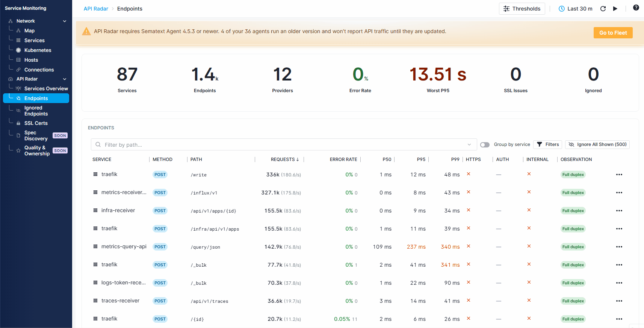This screenshot has width=644, height=328.
Task: Sort by the ERROR RATE column header
Action: pos(343,159)
